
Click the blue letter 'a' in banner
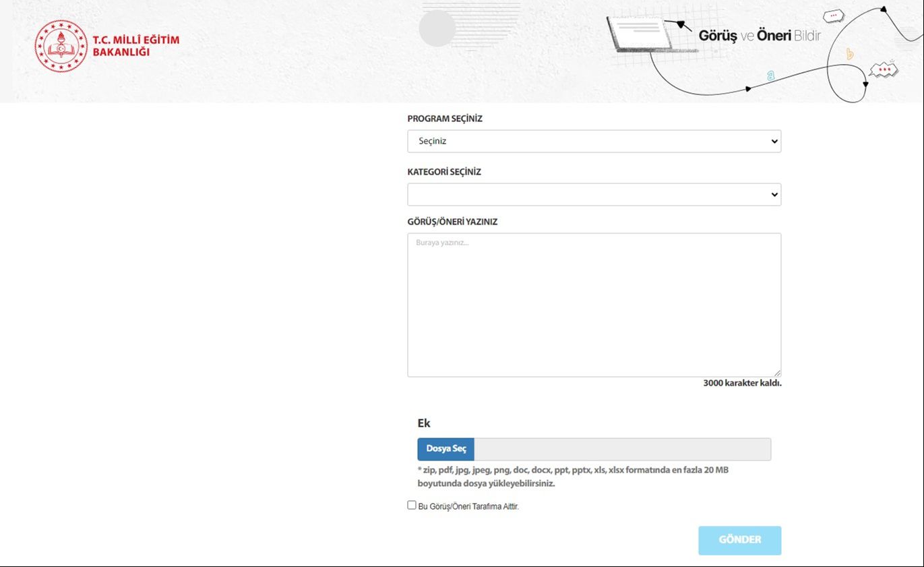pos(770,76)
